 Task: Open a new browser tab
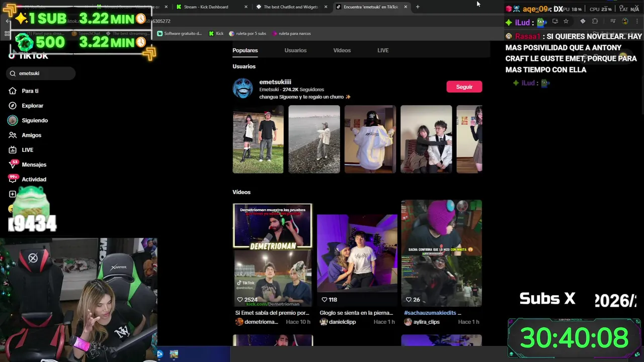pyautogui.click(x=418, y=7)
